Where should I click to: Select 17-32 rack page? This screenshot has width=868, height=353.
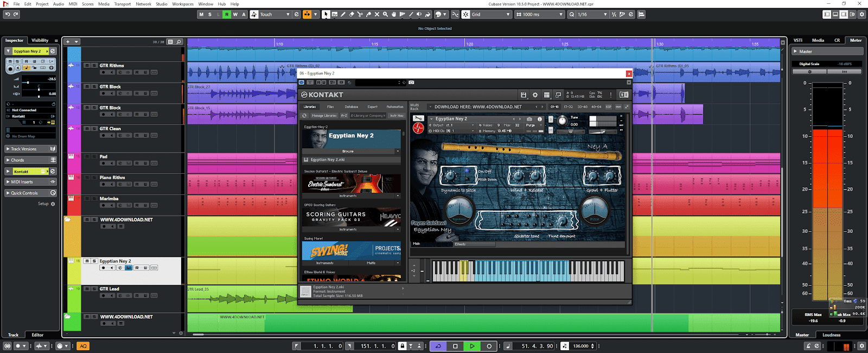568,107
